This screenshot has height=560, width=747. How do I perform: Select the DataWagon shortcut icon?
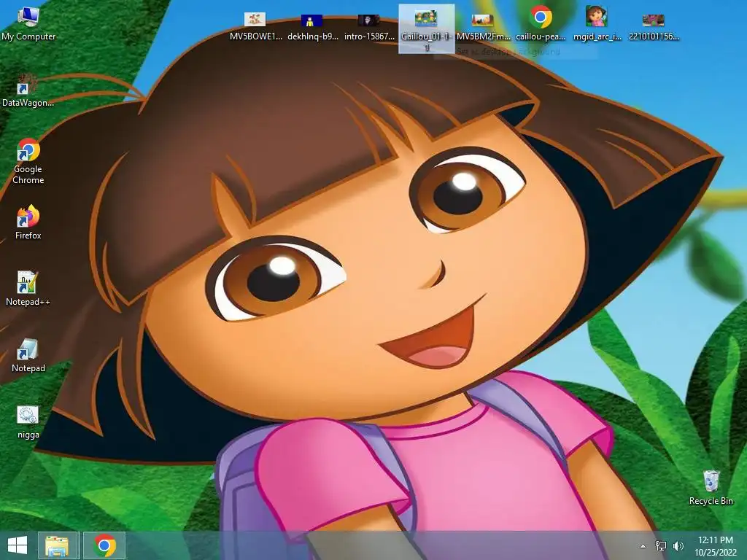pos(28,90)
